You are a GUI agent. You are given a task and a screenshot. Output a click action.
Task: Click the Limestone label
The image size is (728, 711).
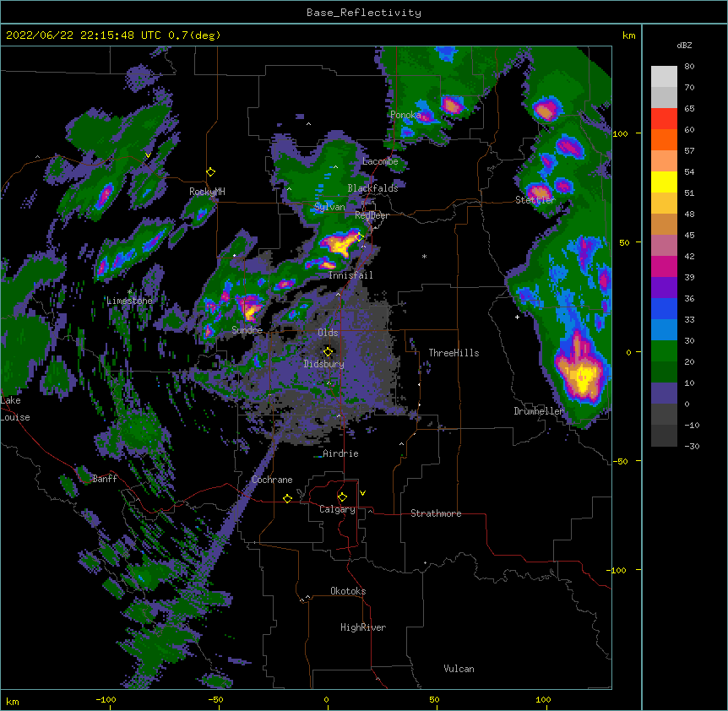pos(129,301)
